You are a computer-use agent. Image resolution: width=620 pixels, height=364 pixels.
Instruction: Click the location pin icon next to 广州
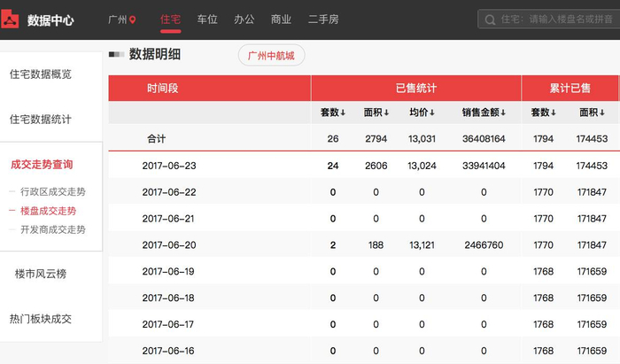pos(133,19)
